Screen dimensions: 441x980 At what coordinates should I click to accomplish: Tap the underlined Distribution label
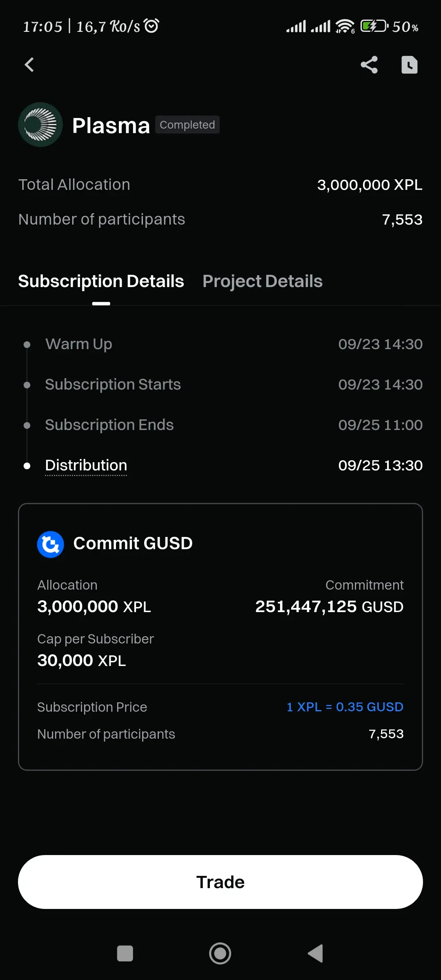(x=86, y=465)
